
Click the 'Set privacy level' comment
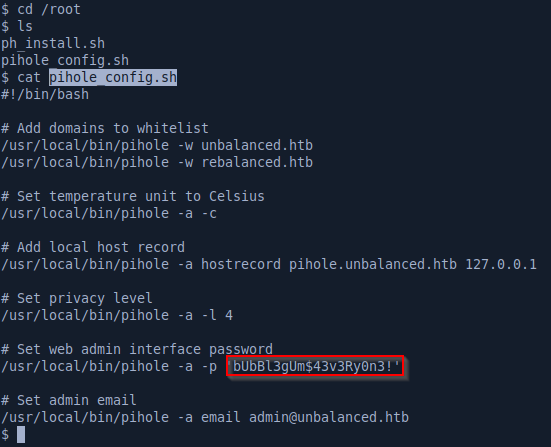tap(77, 298)
